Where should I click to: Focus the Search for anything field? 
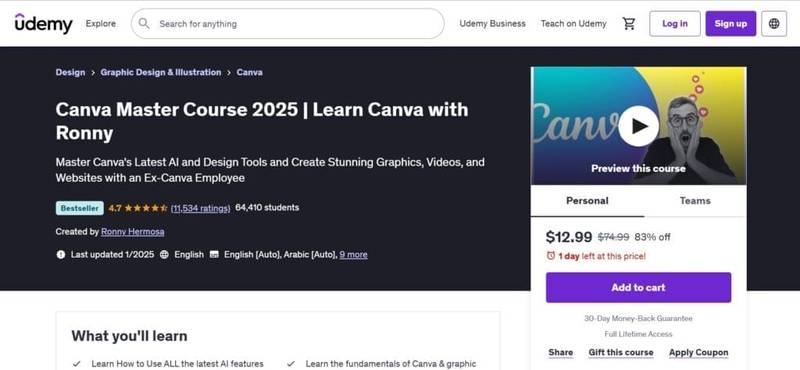288,23
